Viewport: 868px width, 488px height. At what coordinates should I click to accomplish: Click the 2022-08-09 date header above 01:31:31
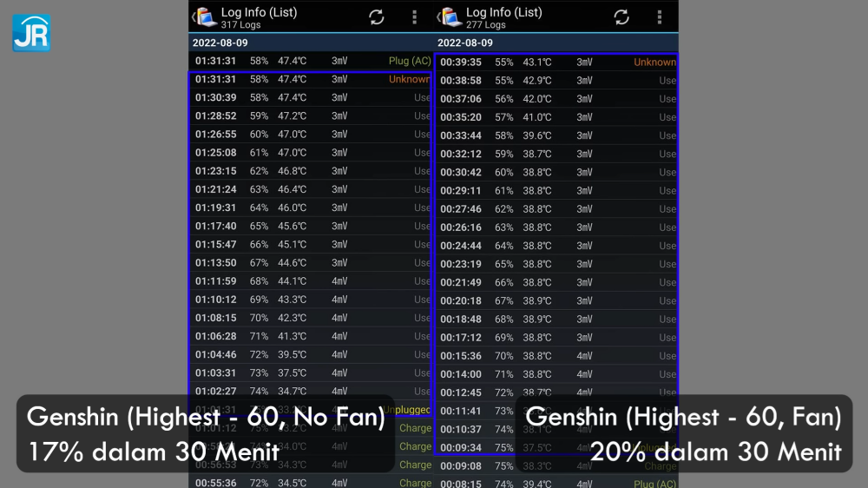click(222, 43)
